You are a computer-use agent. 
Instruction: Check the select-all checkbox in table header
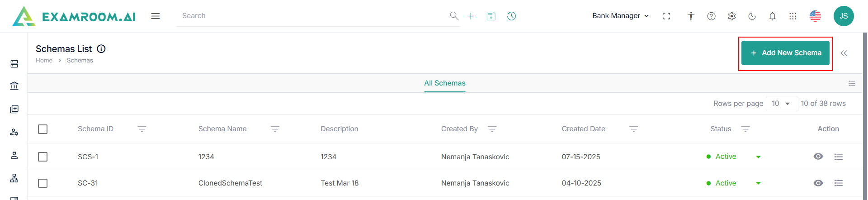point(43,129)
